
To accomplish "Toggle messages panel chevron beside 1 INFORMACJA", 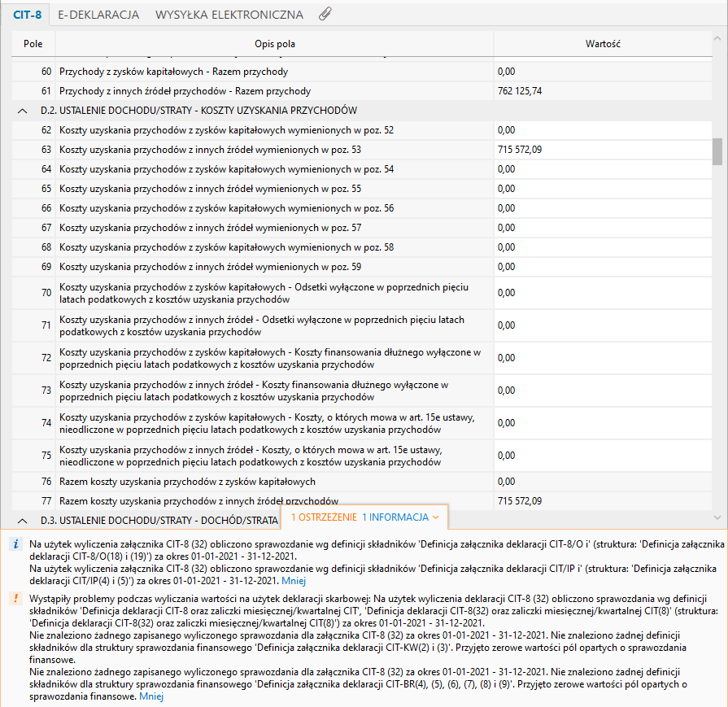I will pyautogui.click(x=437, y=517).
